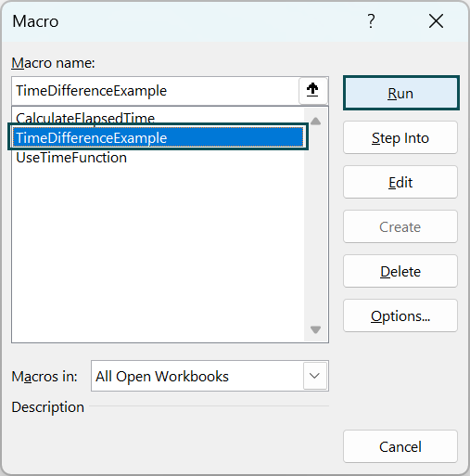The height and width of the screenshot is (476, 470).
Task: Click the Step Into button
Action: [x=400, y=137]
